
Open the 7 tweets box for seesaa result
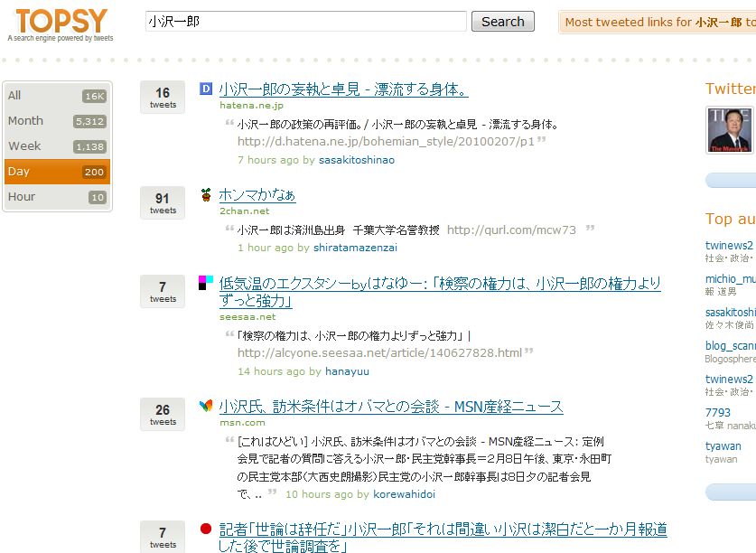coord(163,292)
